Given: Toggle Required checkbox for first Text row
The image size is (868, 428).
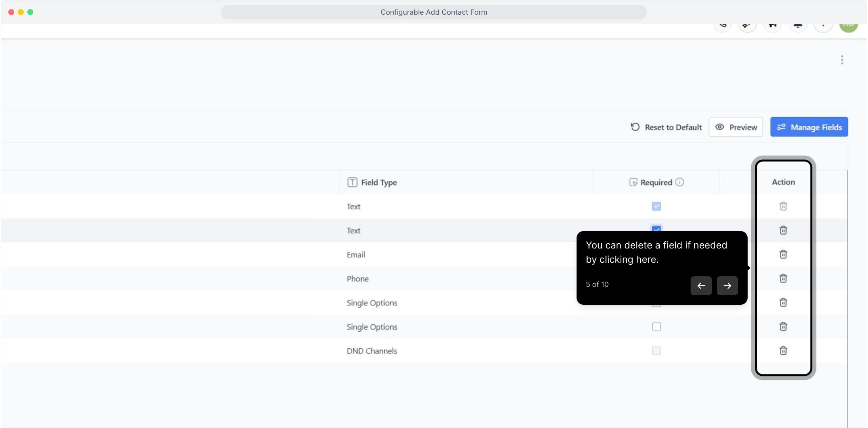Looking at the screenshot, I should pyautogui.click(x=656, y=206).
